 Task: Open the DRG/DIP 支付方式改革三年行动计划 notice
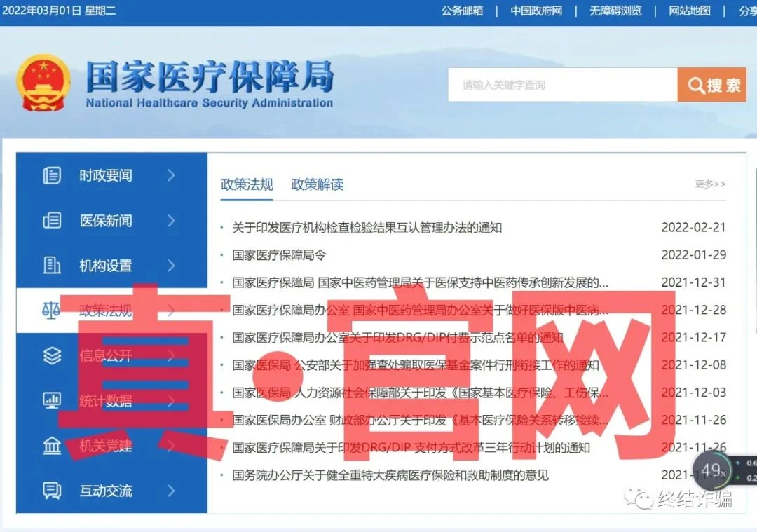[411, 448]
